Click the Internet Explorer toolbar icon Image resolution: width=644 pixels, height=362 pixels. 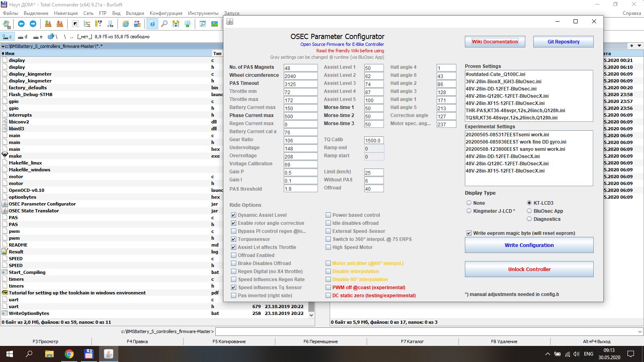126,24
